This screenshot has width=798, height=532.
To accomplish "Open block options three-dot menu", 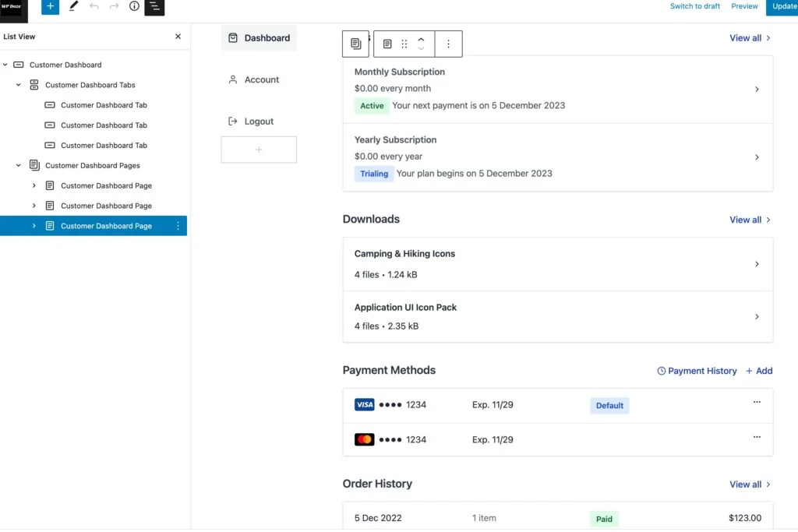I will tap(448, 44).
